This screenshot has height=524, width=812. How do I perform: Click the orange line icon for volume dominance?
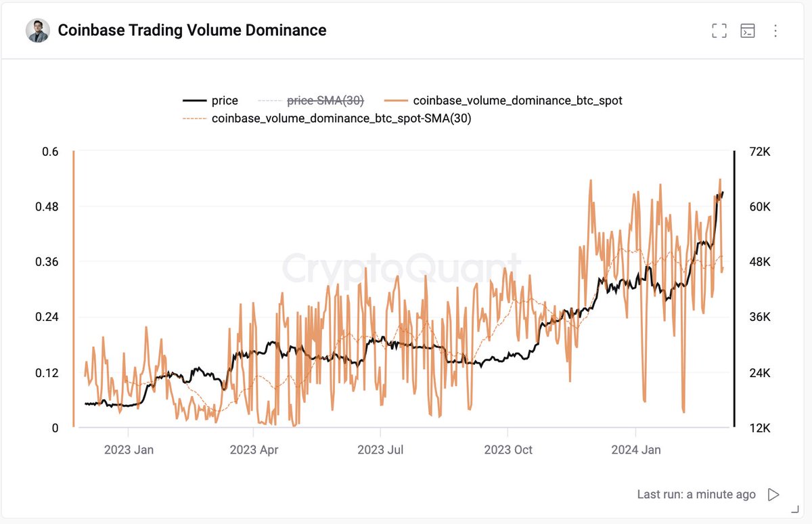396,100
